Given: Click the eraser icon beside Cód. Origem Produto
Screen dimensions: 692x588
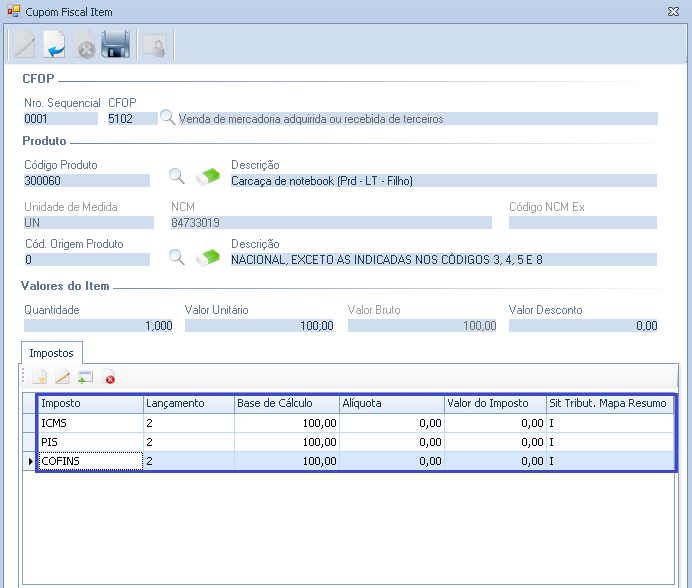Looking at the screenshot, I should tap(208, 257).
